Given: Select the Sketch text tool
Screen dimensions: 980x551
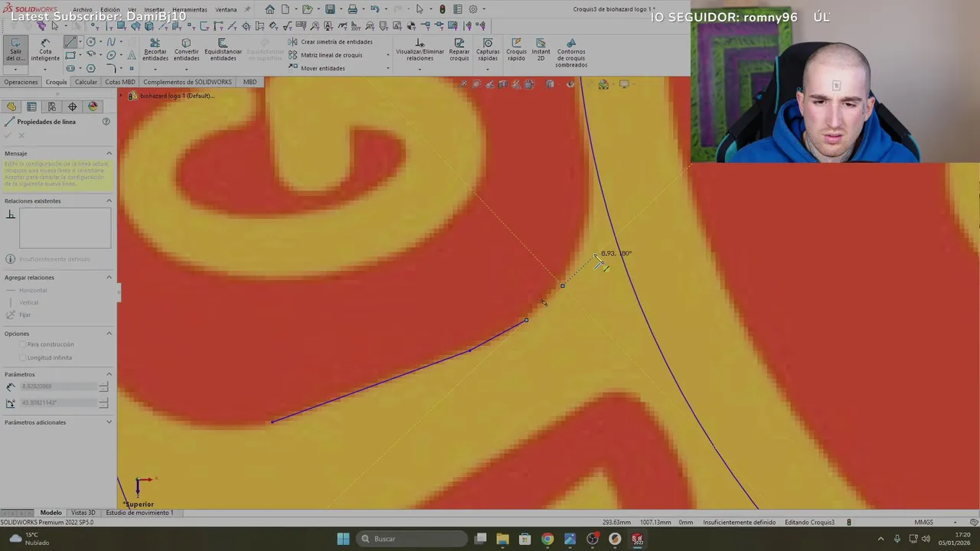Looking at the screenshot, I should pos(132,55).
